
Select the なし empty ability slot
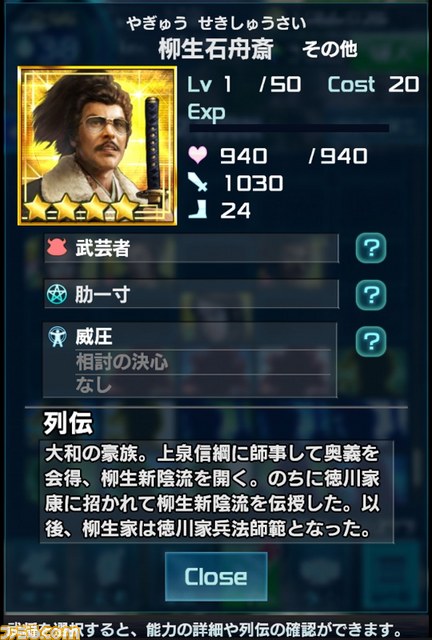pos(94,384)
